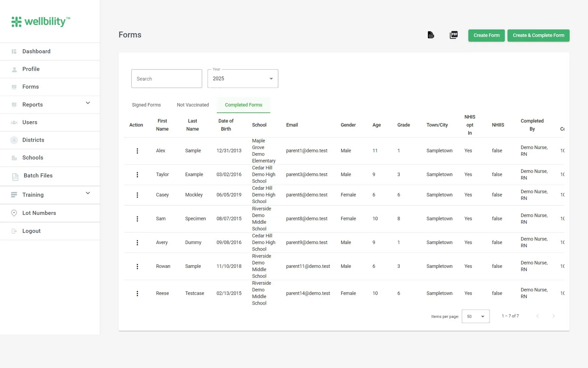Click the Batch Files document icon
The image size is (588, 368).
[15, 177]
